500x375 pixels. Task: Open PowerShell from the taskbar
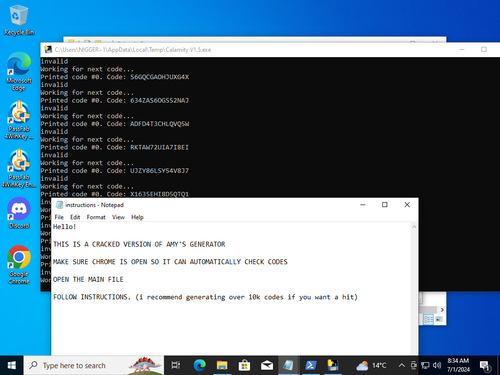(311, 365)
